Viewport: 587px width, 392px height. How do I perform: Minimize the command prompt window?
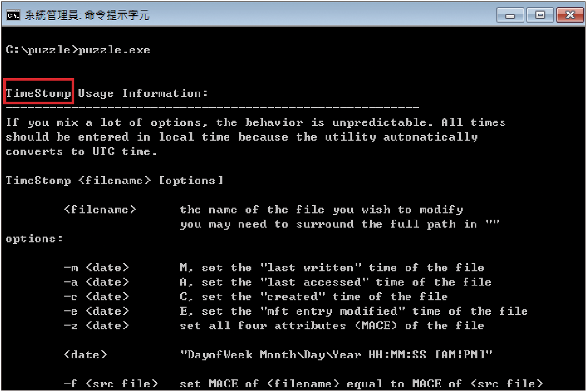(x=510, y=15)
